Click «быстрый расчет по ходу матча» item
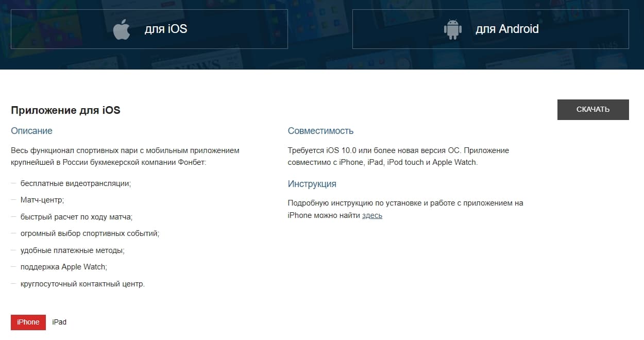This screenshot has height=340, width=644. tap(77, 217)
